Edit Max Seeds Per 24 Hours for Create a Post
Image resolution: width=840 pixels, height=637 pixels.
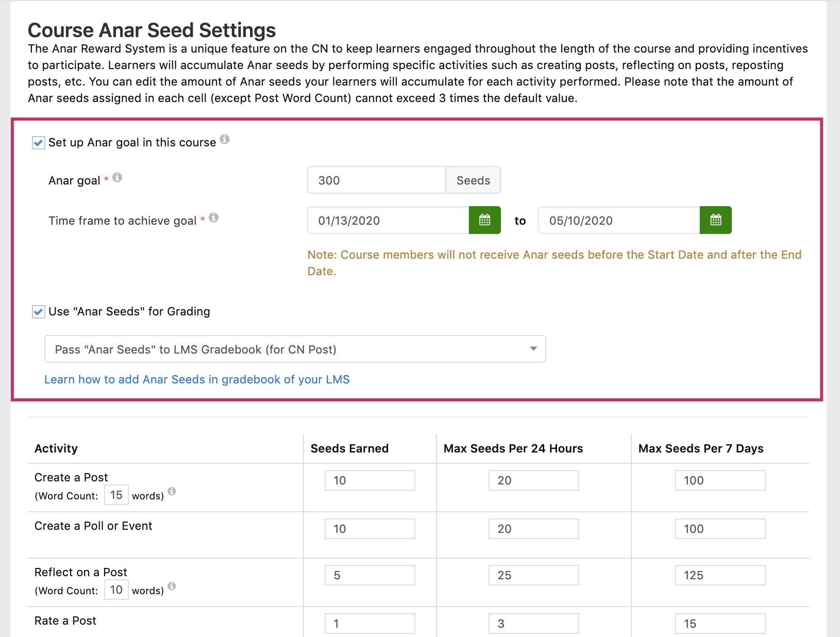coord(534,480)
